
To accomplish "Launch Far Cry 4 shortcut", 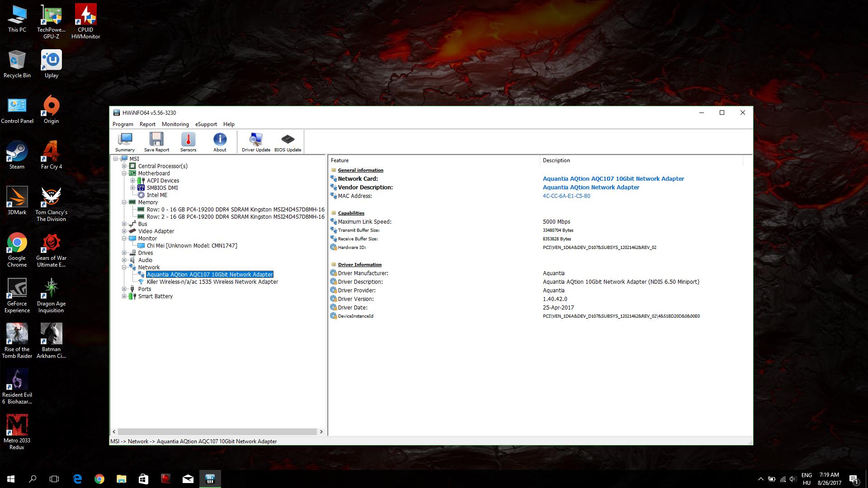I will pos(51,155).
